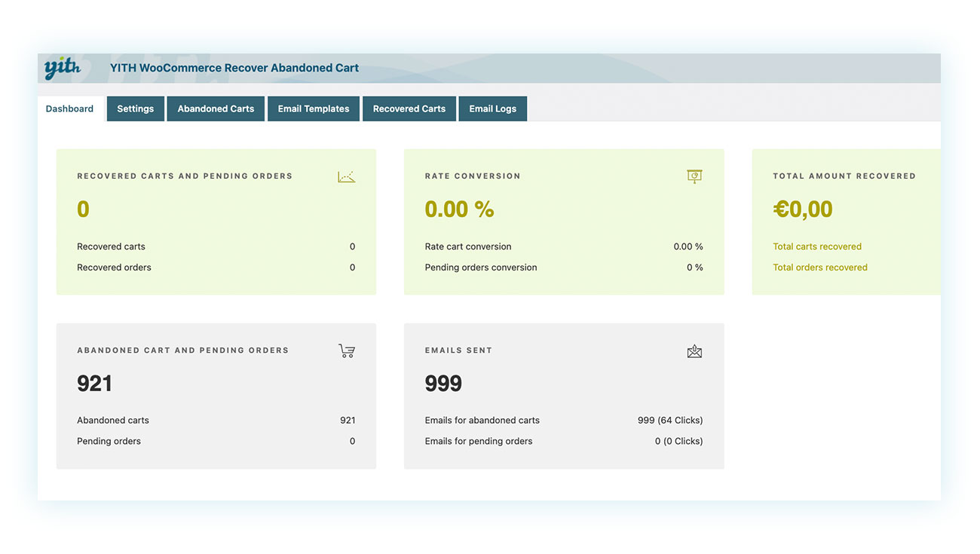This screenshot has width=980, height=554.
Task: Click the '999 (64 Clicks)' value
Action: pyautogui.click(x=670, y=421)
